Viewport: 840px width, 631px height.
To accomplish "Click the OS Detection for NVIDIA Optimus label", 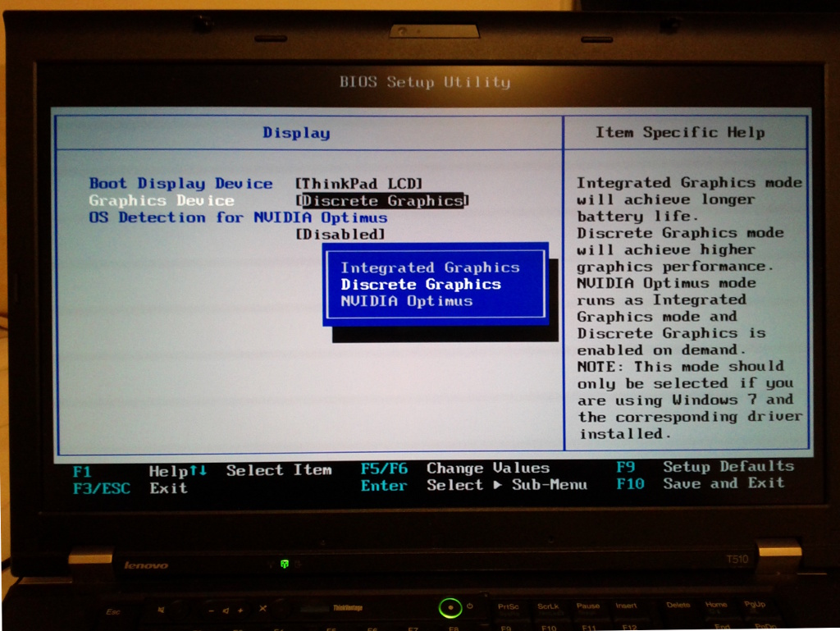I will pyautogui.click(x=238, y=217).
